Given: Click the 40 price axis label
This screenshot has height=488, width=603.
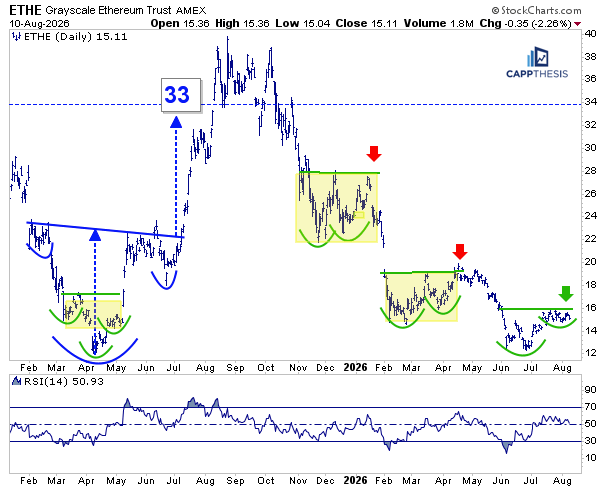Looking at the screenshot, I should [590, 34].
